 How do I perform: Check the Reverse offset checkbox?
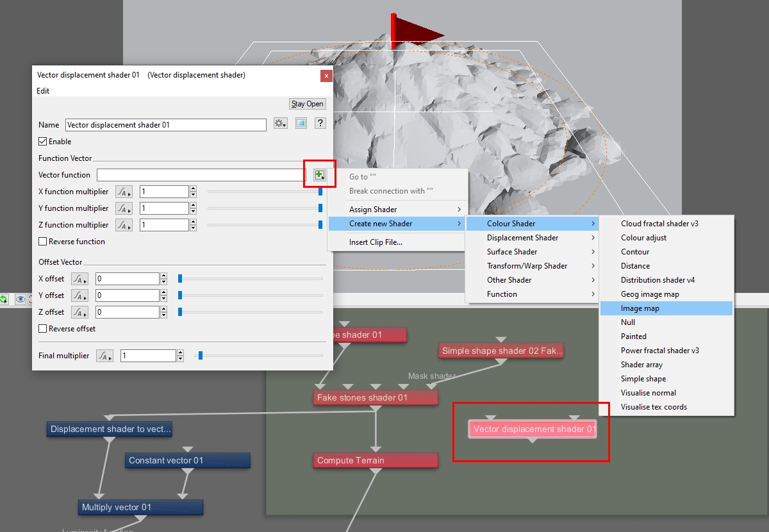click(43, 329)
